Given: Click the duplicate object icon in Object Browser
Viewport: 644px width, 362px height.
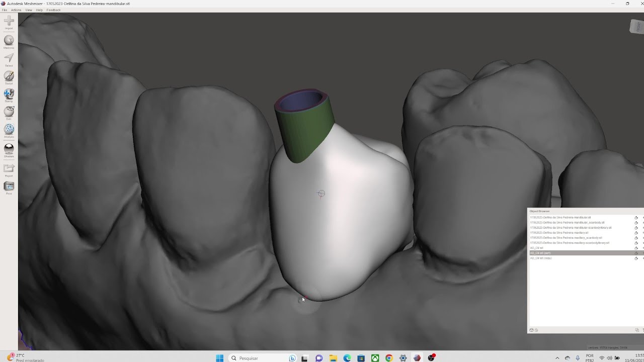Looking at the screenshot, I should [x=637, y=330].
